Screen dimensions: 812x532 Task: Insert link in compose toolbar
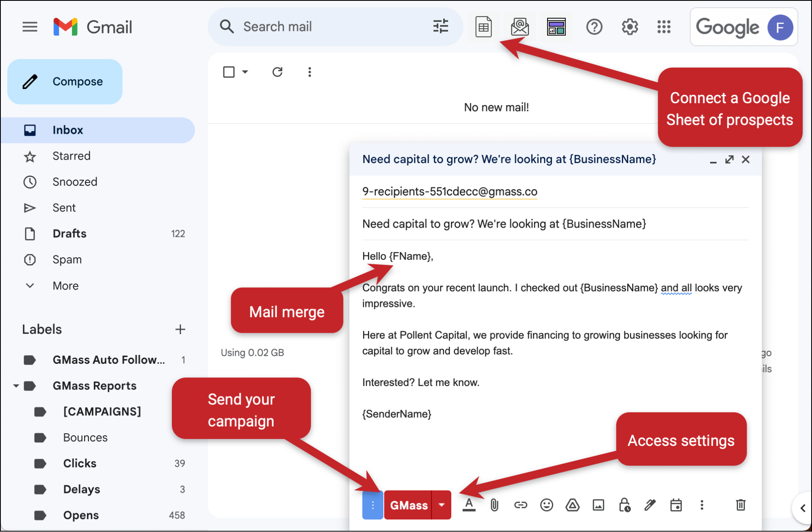pos(520,505)
